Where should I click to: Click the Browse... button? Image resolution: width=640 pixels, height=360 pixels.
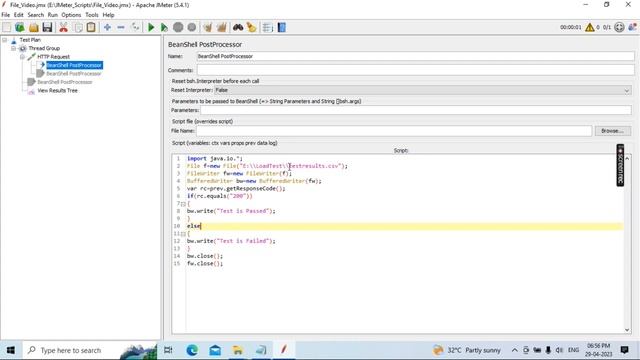612,131
